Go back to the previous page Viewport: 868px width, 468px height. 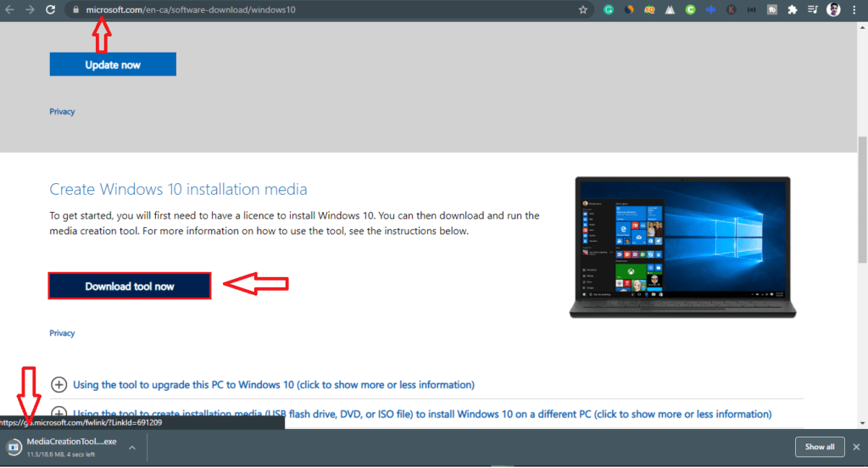(x=9, y=9)
